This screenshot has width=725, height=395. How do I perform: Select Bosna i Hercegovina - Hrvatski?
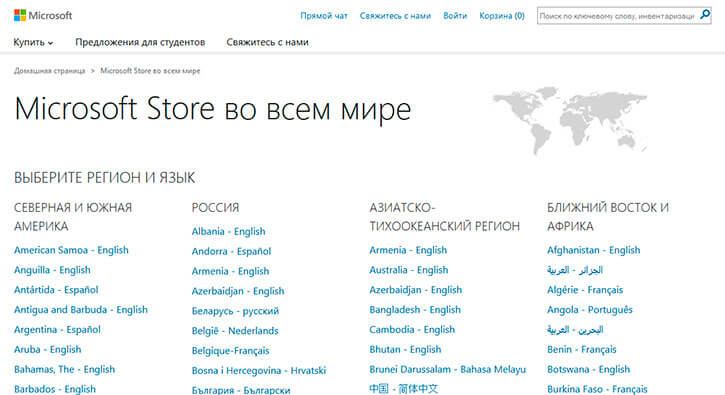click(x=259, y=371)
